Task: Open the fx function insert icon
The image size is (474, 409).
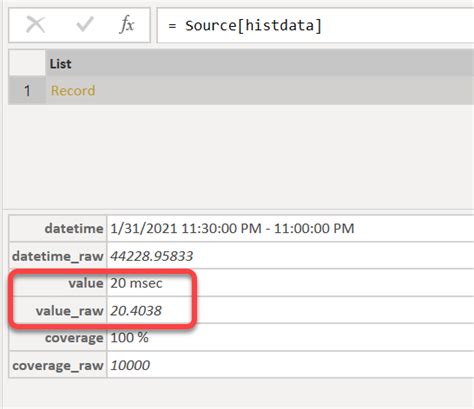Action: 127,25
